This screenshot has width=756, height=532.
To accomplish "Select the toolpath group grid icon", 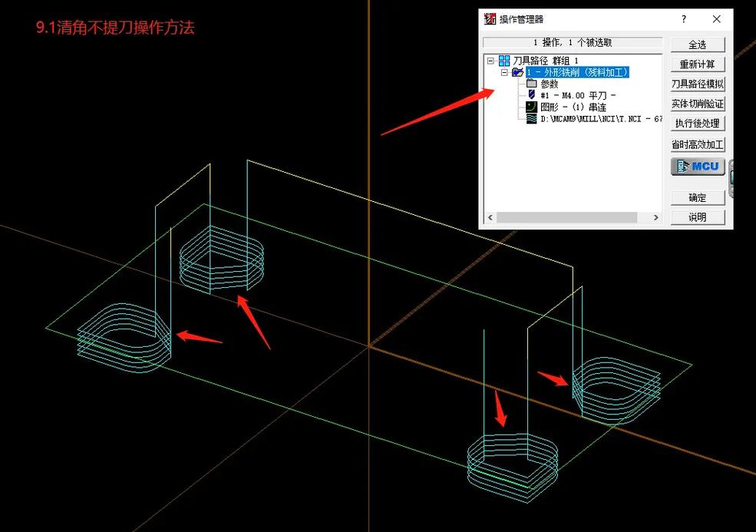I will (x=504, y=61).
